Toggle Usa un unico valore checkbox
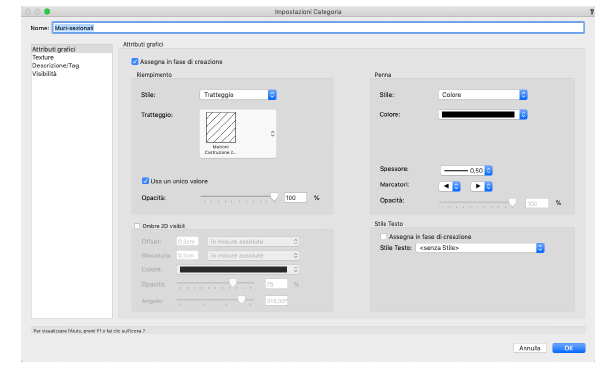Image resolution: width=613 pixels, height=366 pixels. (145, 181)
